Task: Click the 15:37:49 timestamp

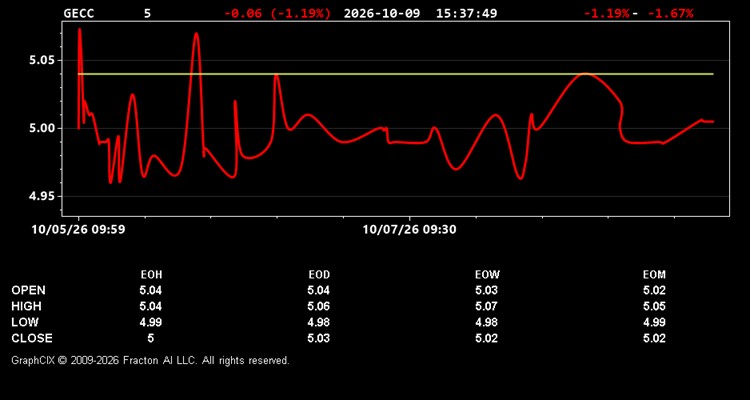Action: pyautogui.click(x=466, y=13)
